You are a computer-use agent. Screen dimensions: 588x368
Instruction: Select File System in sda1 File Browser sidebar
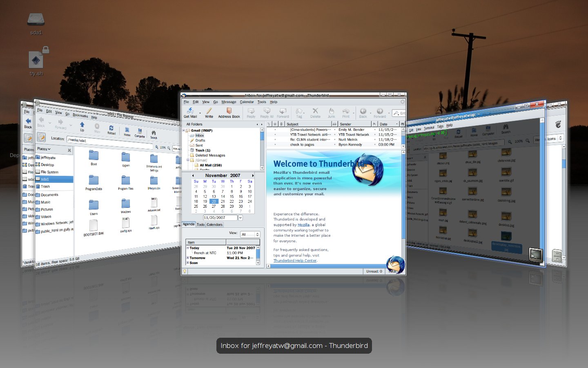coord(49,172)
